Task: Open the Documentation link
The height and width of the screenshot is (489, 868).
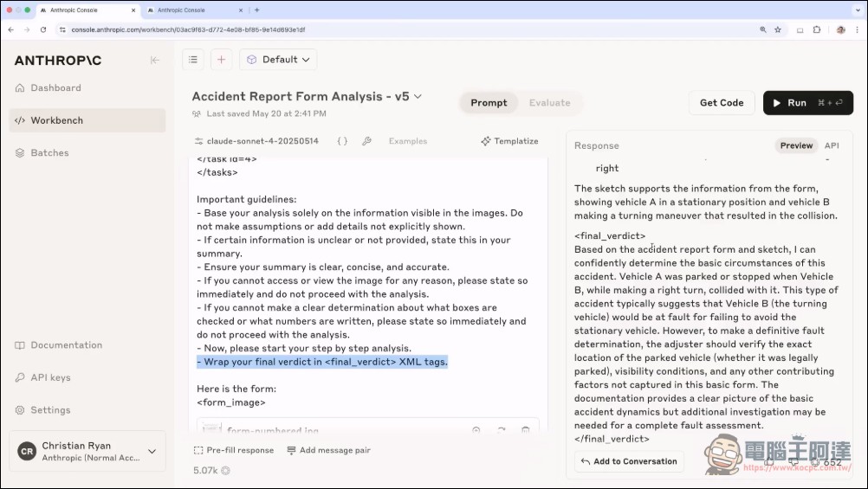Action: pyautogui.click(x=87, y=345)
